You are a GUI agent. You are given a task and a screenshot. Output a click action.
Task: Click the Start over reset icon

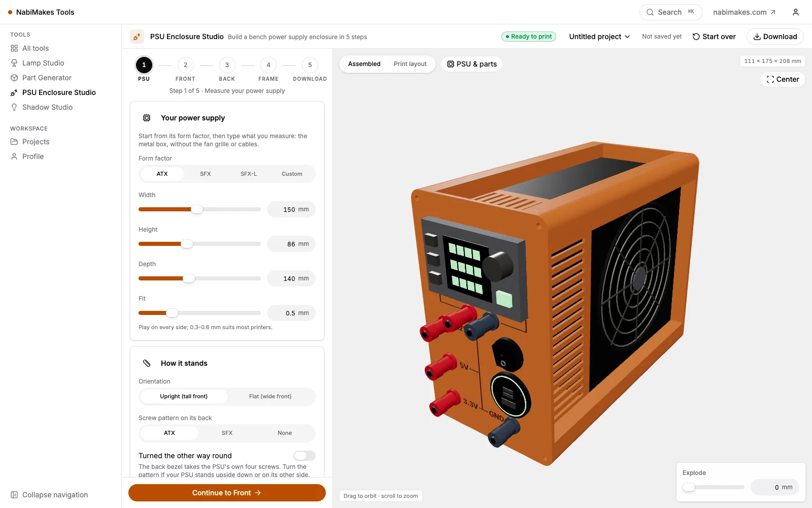696,37
